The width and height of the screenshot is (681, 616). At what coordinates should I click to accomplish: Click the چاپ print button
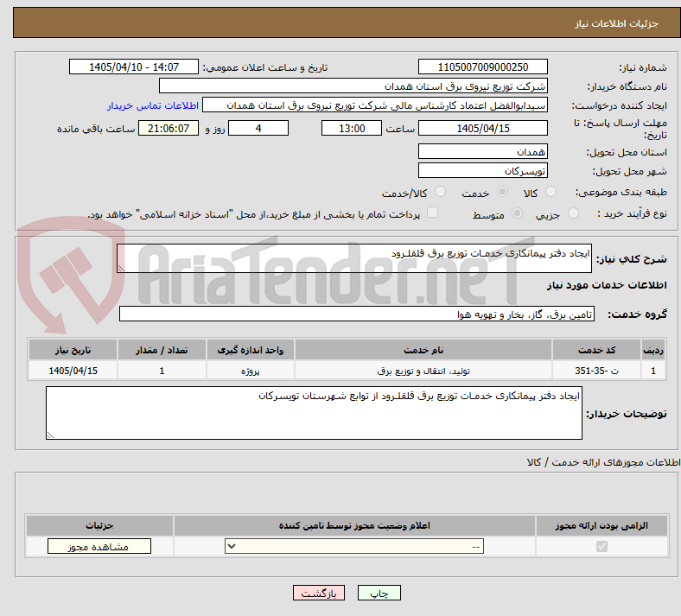click(379, 593)
